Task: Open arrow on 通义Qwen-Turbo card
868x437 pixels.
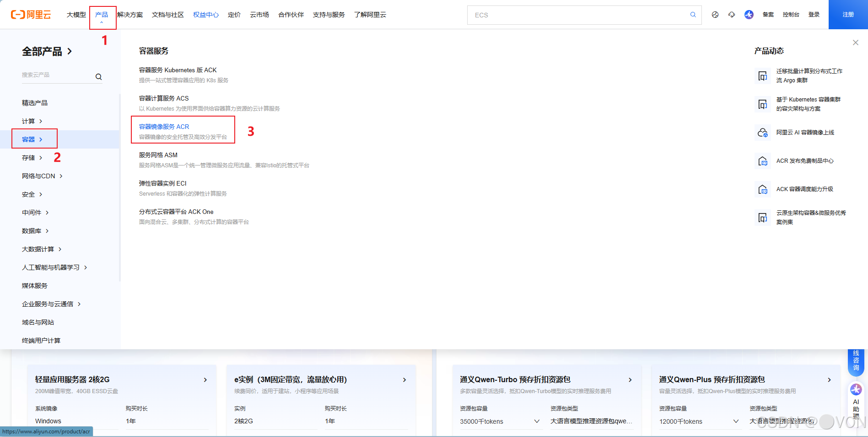Action: pyautogui.click(x=630, y=380)
